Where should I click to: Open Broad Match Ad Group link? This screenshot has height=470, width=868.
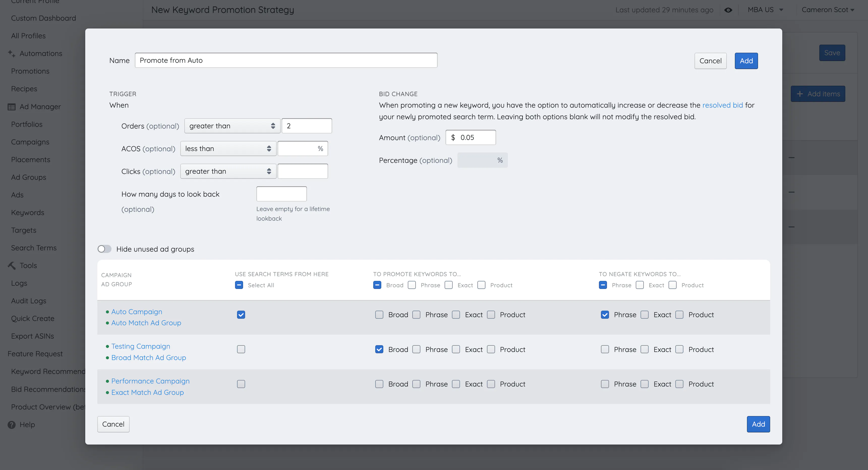[x=149, y=358]
